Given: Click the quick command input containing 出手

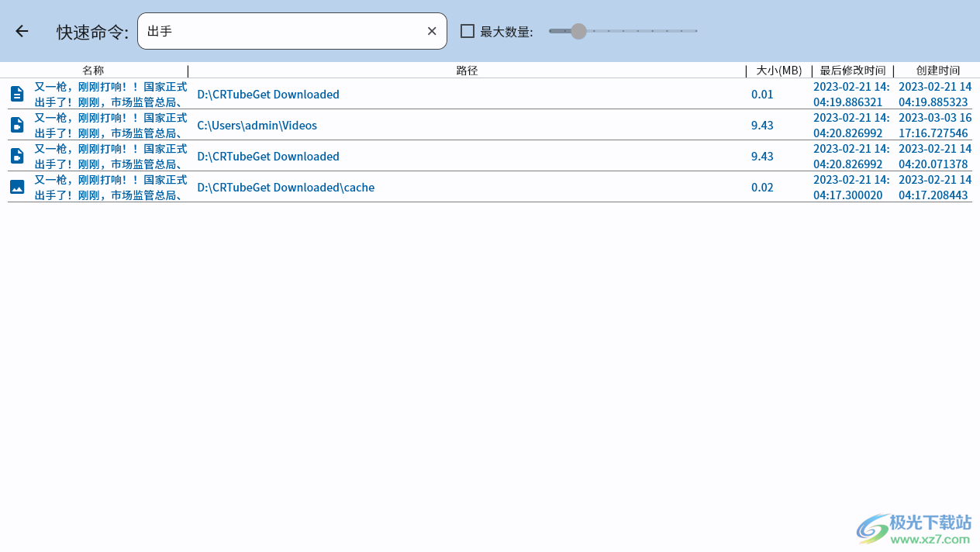Looking at the screenshot, I should 292,31.
